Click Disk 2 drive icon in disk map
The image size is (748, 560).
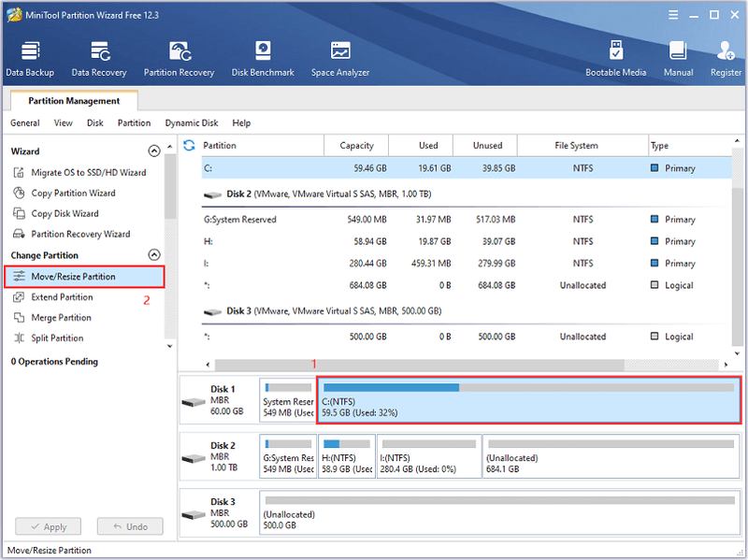tap(194, 459)
